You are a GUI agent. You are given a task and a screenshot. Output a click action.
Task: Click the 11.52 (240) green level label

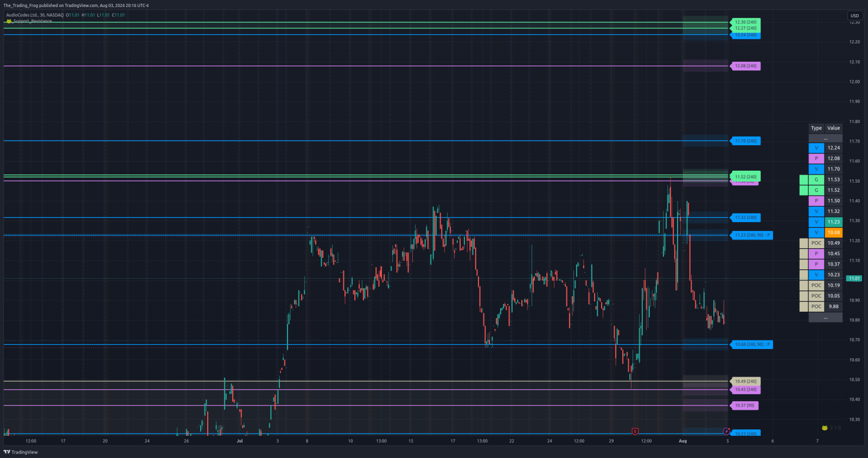click(746, 177)
